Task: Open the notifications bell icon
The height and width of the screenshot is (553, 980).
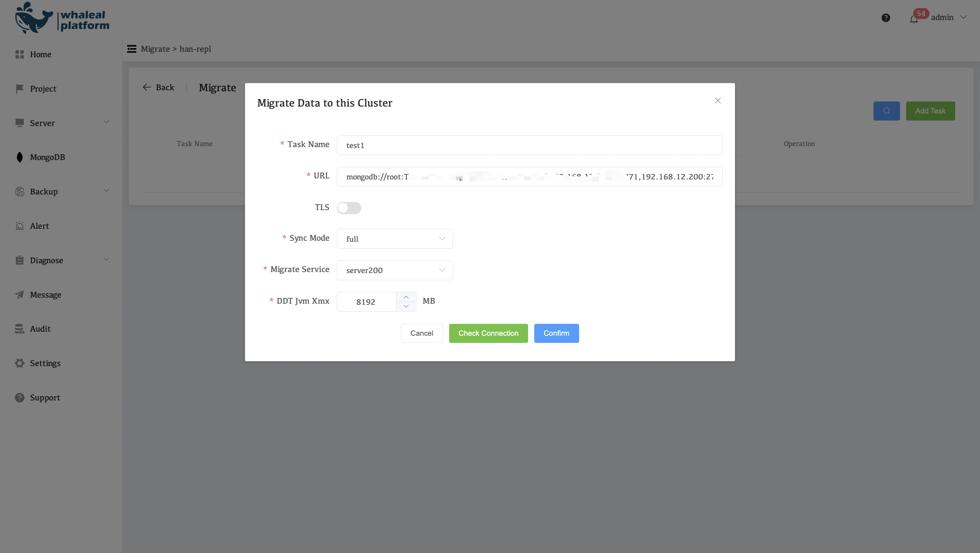Action: click(x=914, y=19)
